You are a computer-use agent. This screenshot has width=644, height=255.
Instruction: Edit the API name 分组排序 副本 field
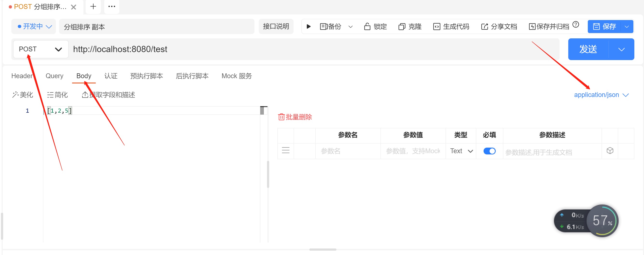tap(157, 27)
